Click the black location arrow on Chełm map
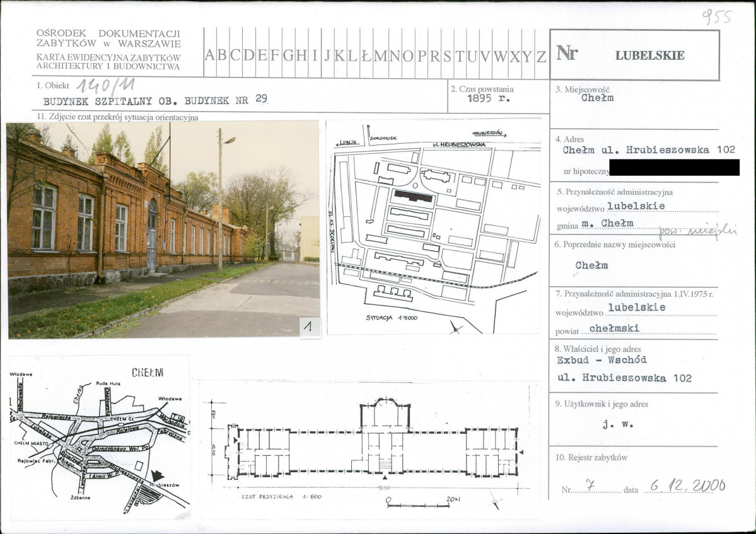Image resolution: width=756 pixels, height=534 pixels. tap(158, 475)
